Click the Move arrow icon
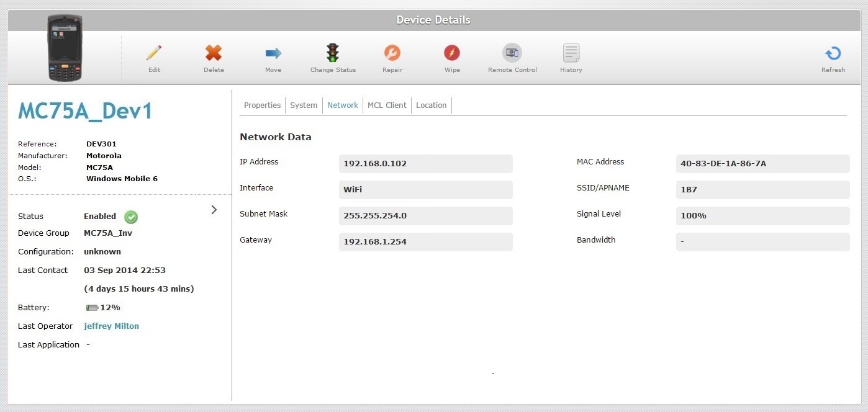The height and width of the screenshot is (412, 868). 273,53
